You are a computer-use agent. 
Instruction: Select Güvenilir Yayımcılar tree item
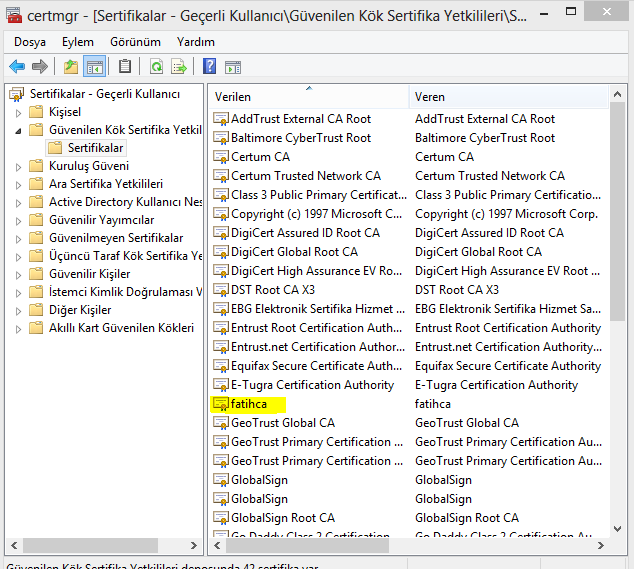(101, 220)
